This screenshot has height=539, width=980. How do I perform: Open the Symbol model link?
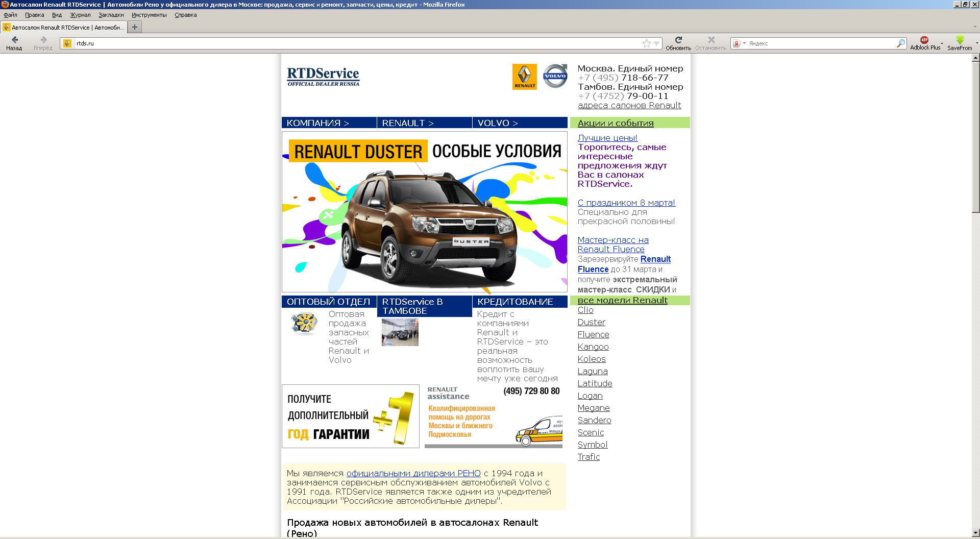[x=593, y=445]
